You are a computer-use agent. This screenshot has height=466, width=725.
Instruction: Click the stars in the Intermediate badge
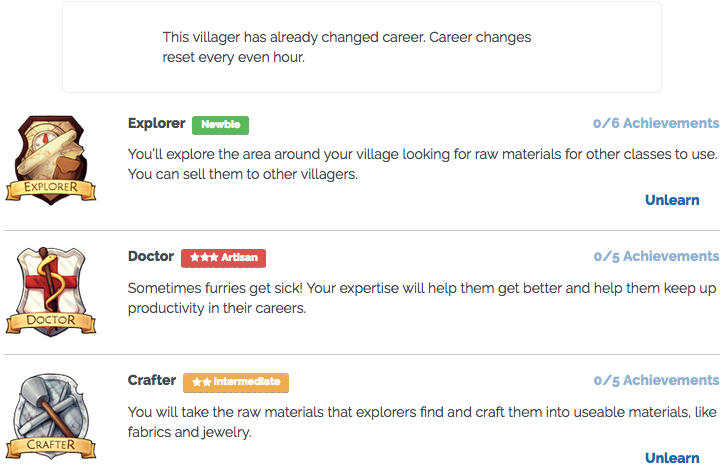[x=201, y=382]
